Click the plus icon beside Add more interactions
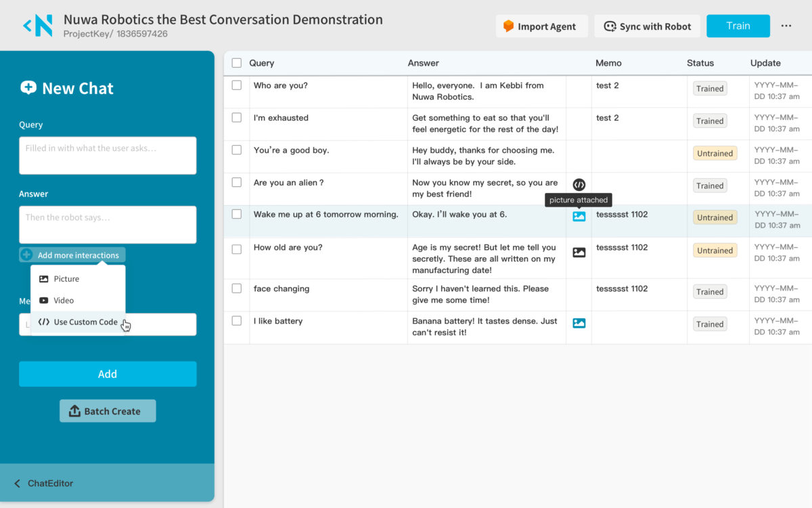 click(x=27, y=255)
